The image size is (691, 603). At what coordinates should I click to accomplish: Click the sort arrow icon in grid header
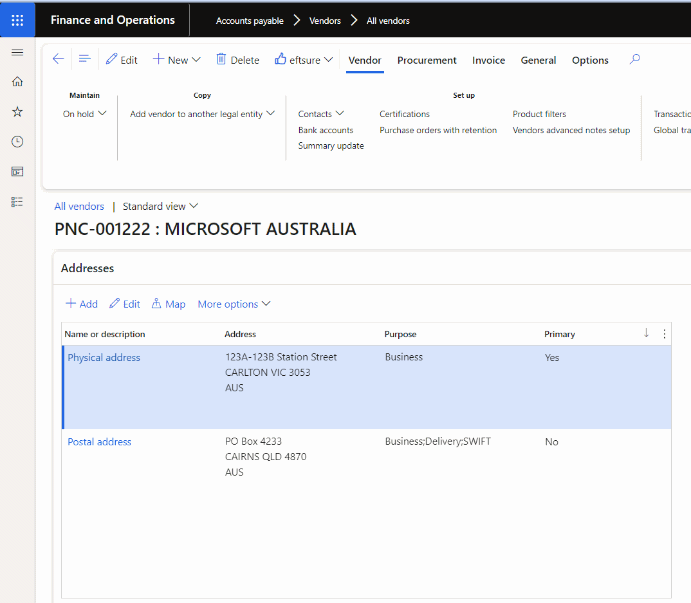[x=646, y=333]
